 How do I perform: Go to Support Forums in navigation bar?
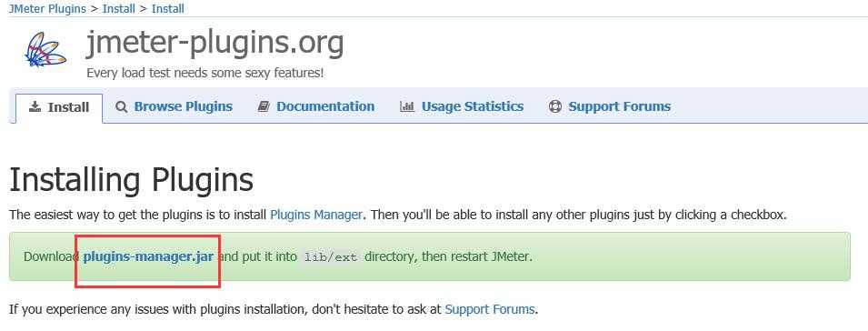pos(620,106)
